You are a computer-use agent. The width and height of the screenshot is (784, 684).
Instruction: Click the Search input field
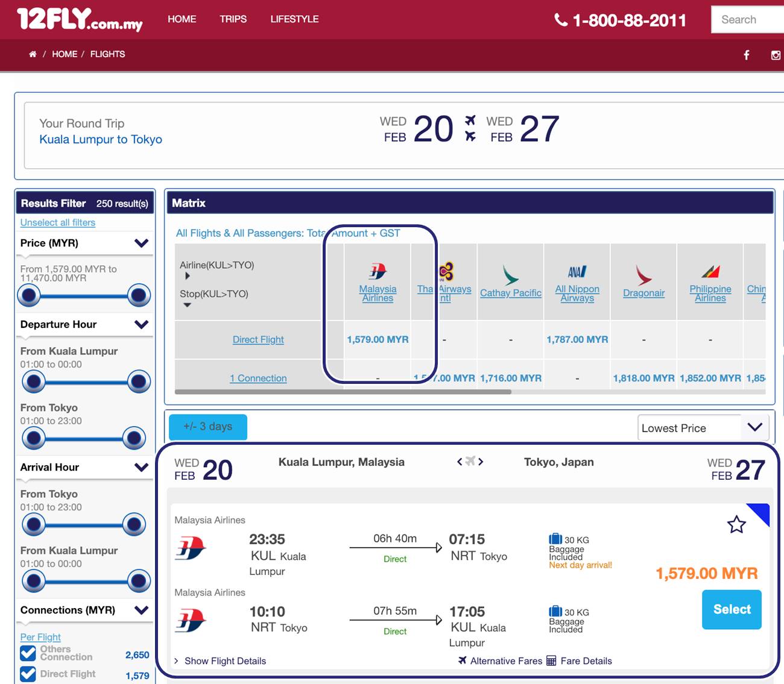tap(748, 19)
